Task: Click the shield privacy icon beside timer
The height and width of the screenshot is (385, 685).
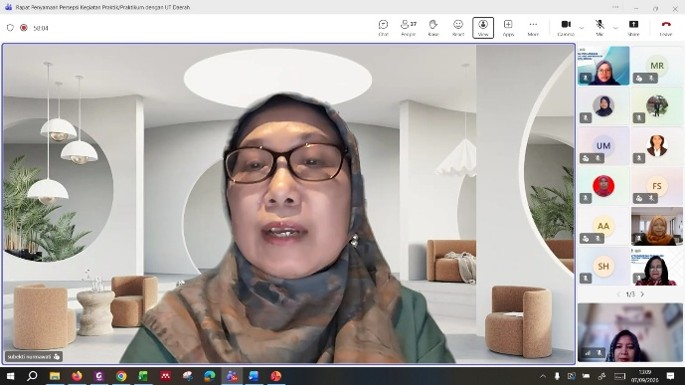Action: click(10, 28)
